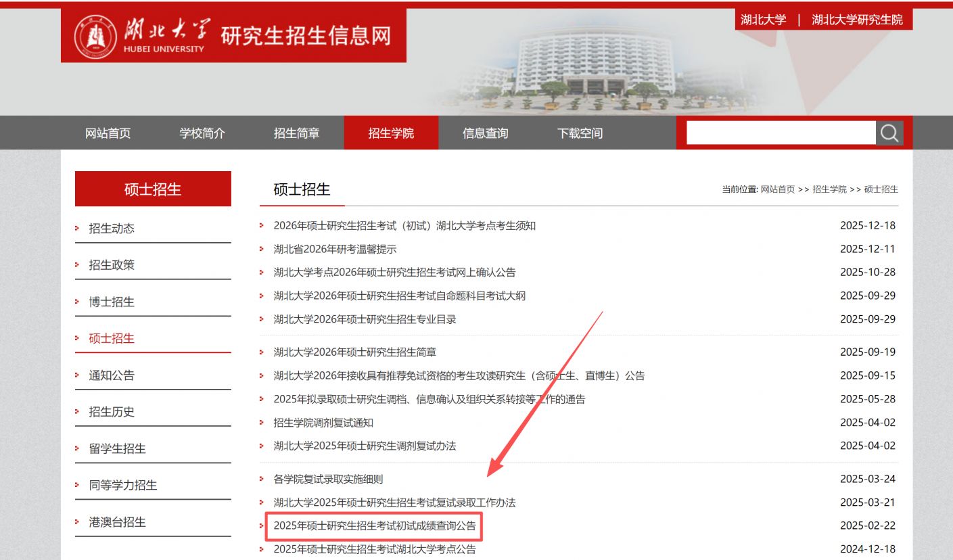Open the 下载空间 nav item
The image size is (953, 560).
coord(580,133)
